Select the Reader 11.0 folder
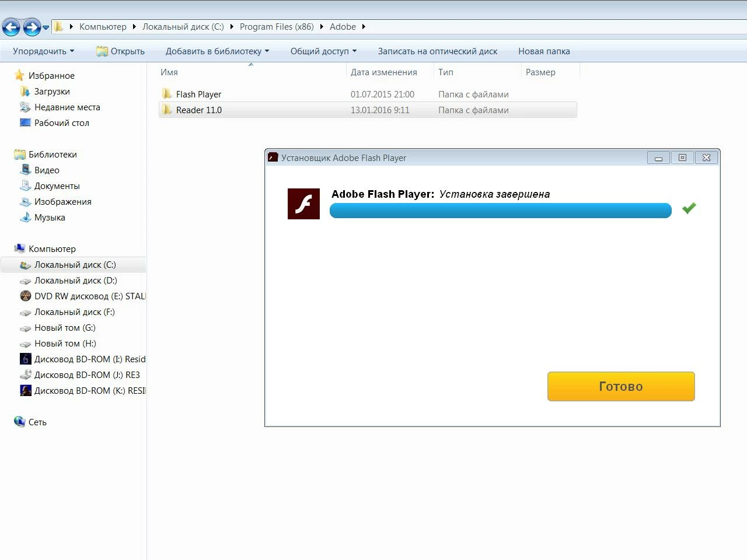 click(x=368, y=110)
